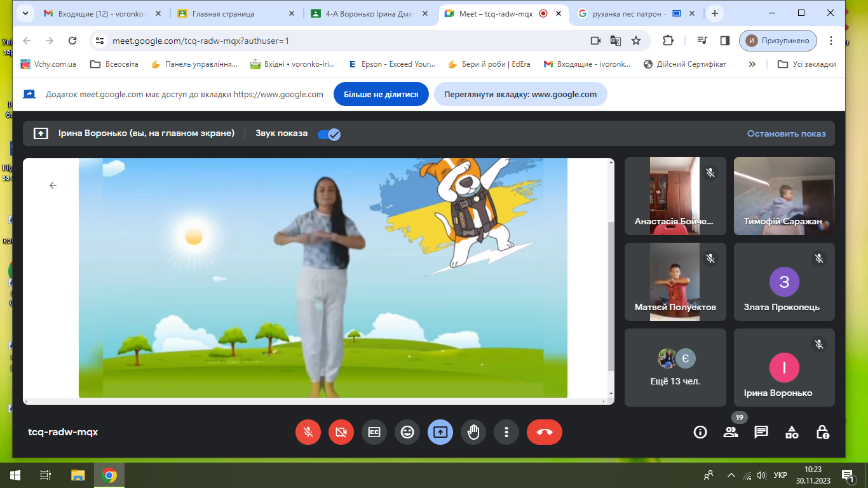The width and height of the screenshot is (868, 488).
Task: Open the volume control in system tray
Action: (x=761, y=475)
